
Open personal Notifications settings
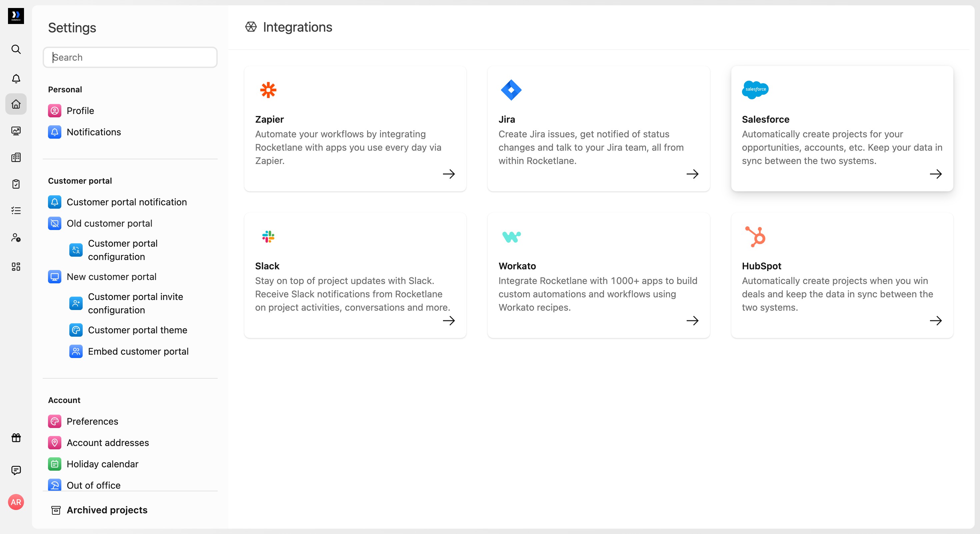tap(84, 132)
